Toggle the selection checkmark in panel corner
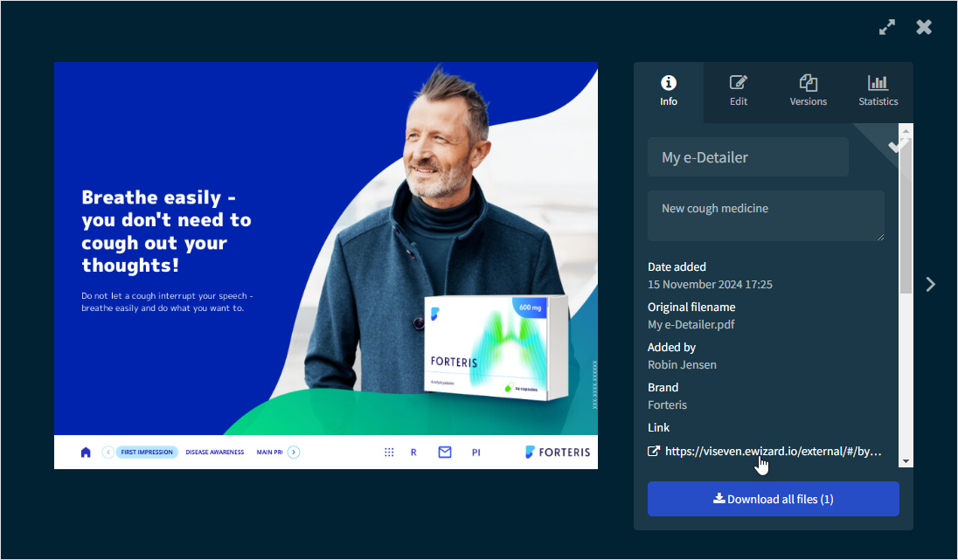958x560 pixels. 897,146
